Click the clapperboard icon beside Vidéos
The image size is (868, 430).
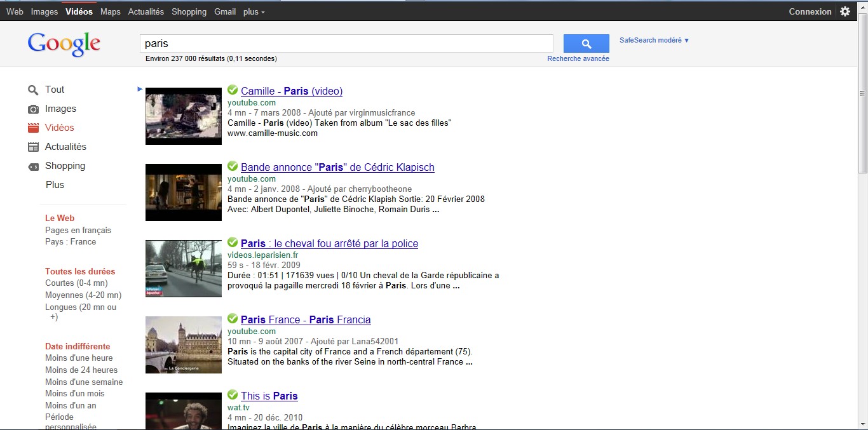click(33, 128)
